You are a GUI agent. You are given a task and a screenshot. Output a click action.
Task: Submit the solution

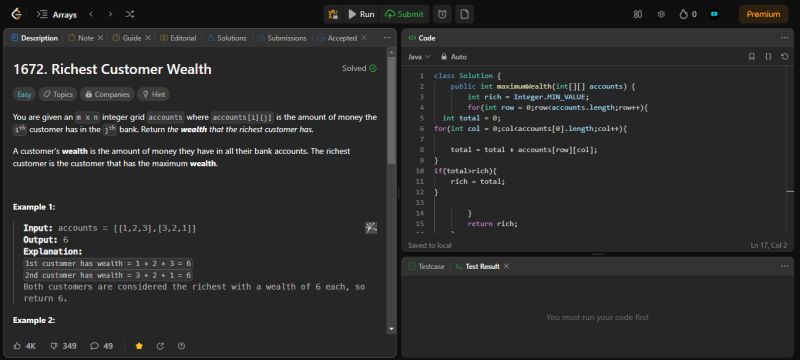click(404, 14)
